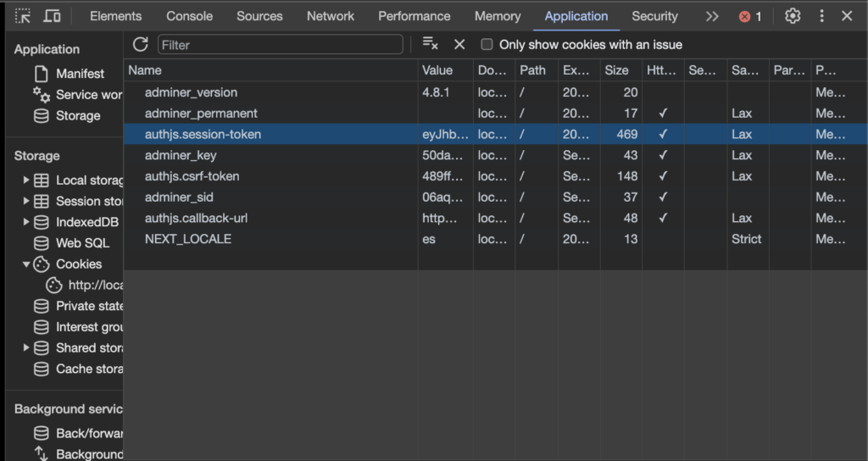Switch to the Performance tab
868x461 pixels.
point(414,17)
